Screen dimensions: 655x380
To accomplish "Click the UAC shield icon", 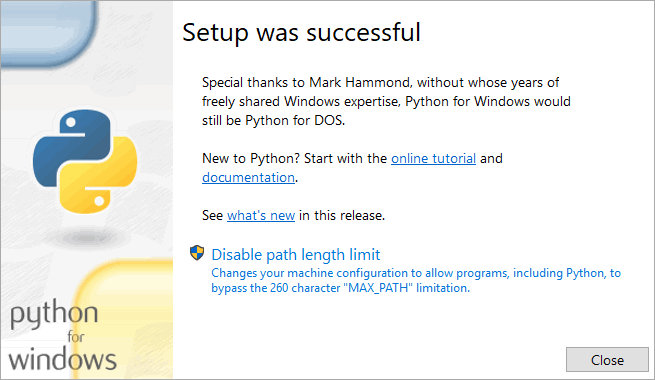I will click(197, 253).
